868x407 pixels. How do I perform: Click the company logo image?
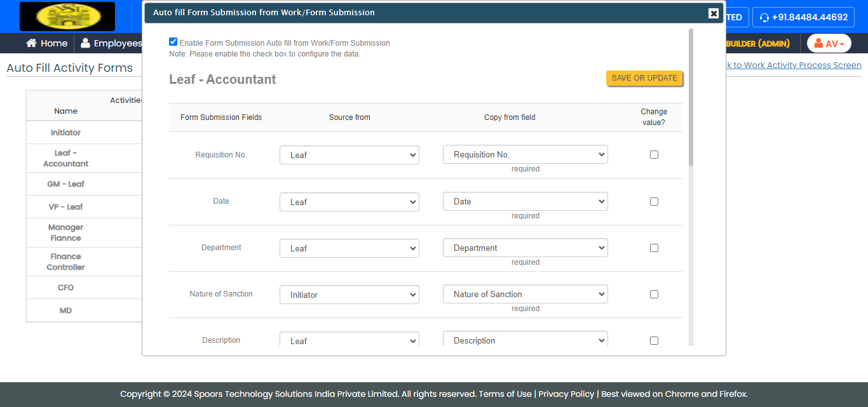(67, 17)
